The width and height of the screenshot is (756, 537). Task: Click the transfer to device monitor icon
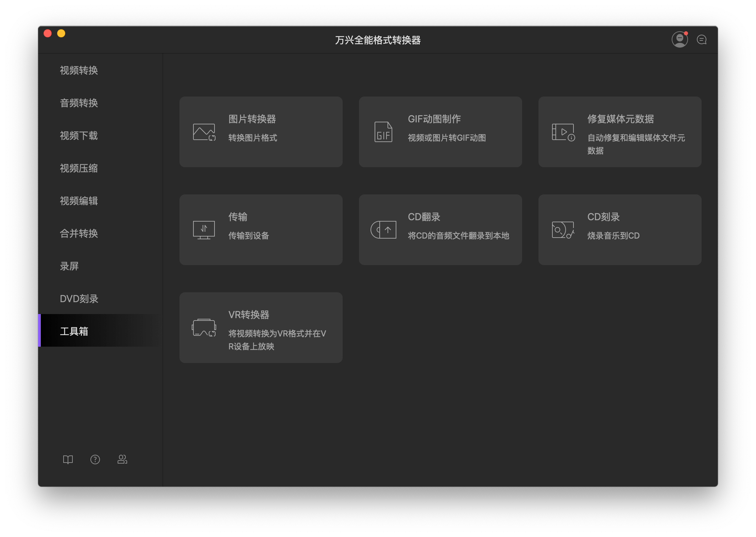(x=204, y=230)
